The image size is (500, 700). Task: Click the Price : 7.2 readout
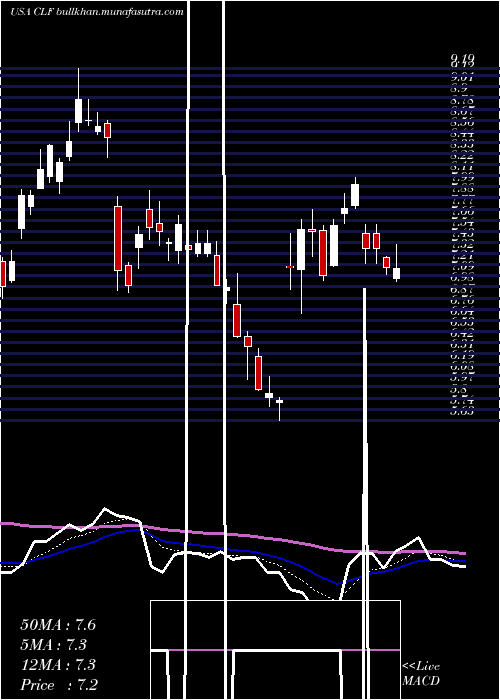(x=59, y=685)
